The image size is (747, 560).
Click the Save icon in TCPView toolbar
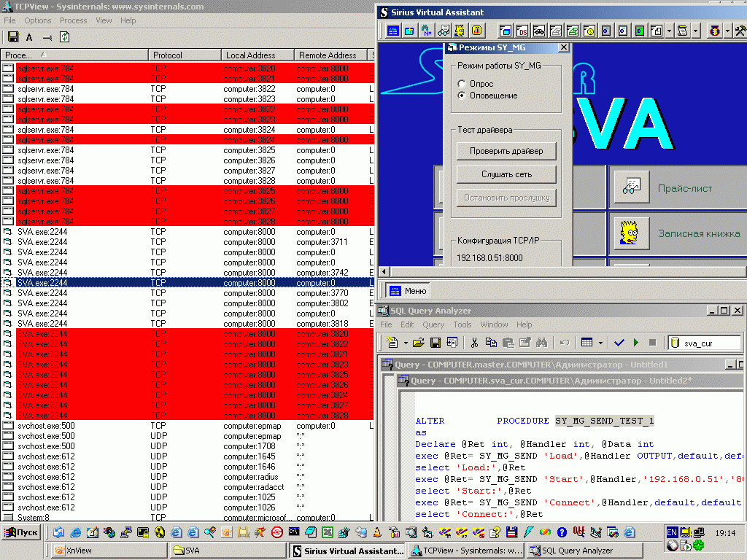13,37
